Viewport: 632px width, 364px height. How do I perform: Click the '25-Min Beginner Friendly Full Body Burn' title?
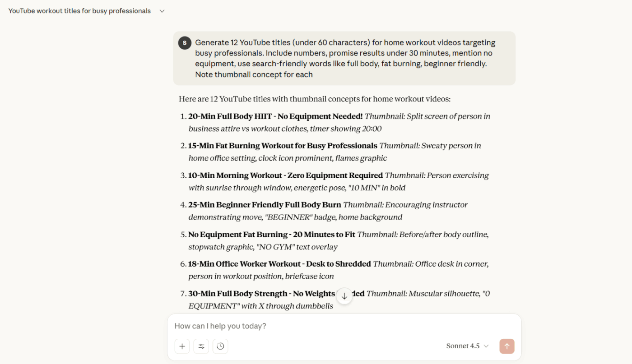(265, 205)
